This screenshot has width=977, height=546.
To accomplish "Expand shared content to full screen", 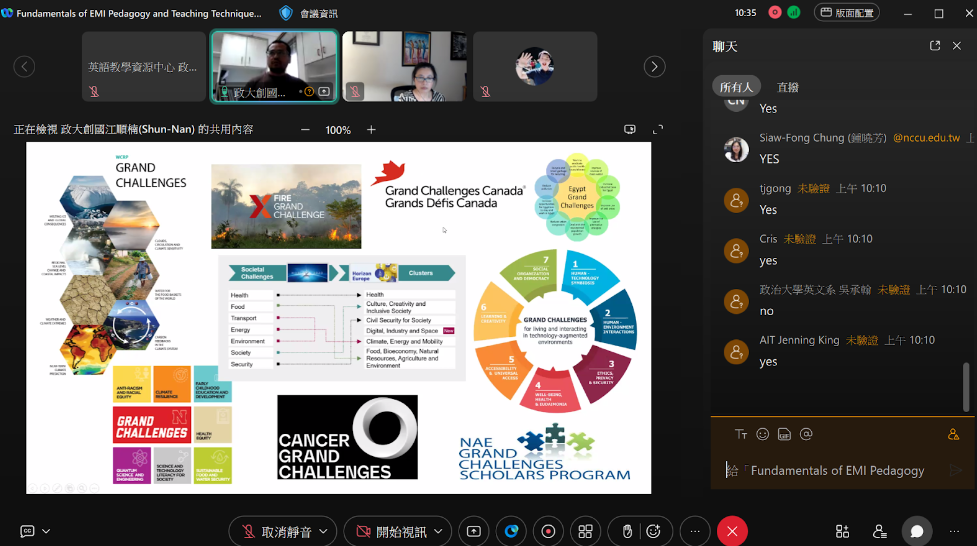I will [x=658, y=130].
